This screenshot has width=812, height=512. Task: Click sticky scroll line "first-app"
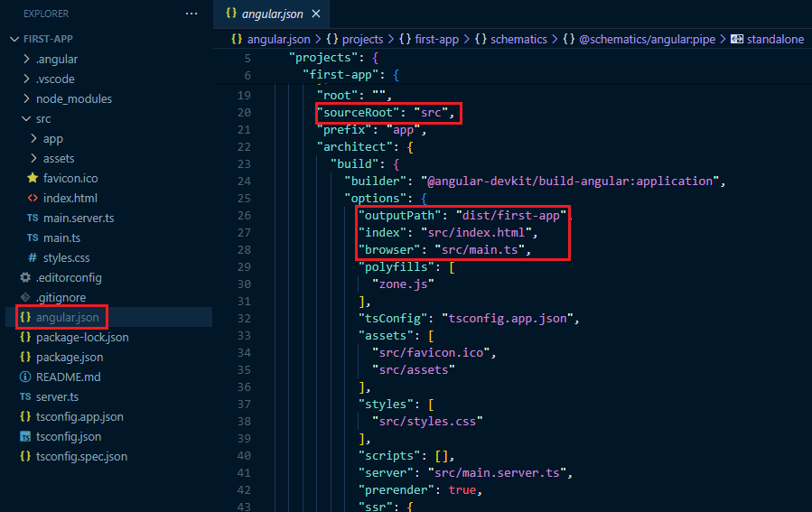(x=341, y=75)
